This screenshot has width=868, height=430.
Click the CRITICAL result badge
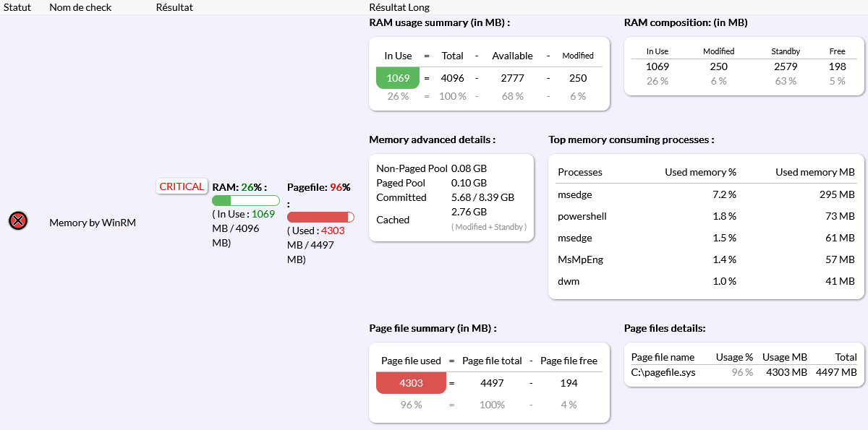(x=182, y=186)
